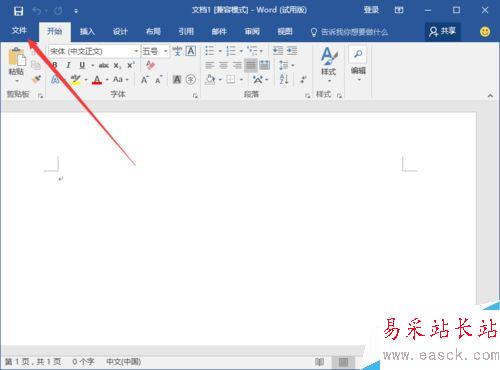Click the enclosed character 字 icon

pyautogui.click(x=191, y=79)
